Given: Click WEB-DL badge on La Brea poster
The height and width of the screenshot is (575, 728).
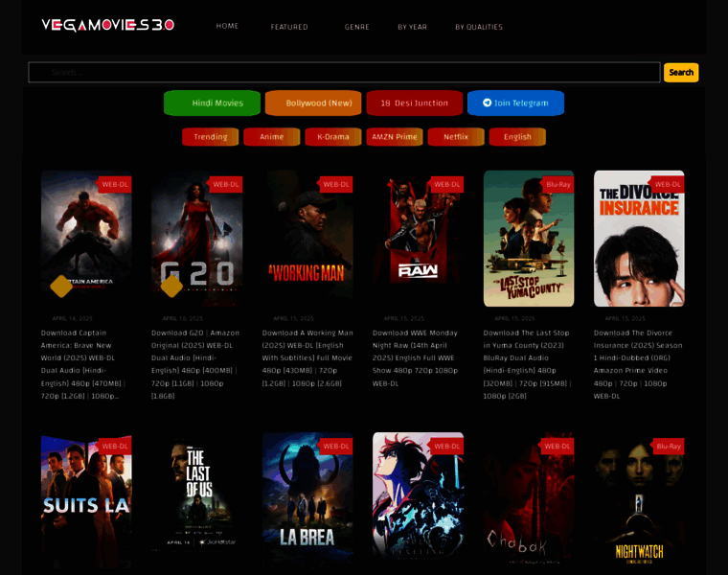Looking at the screenshot, I should (x=336, y=447).
